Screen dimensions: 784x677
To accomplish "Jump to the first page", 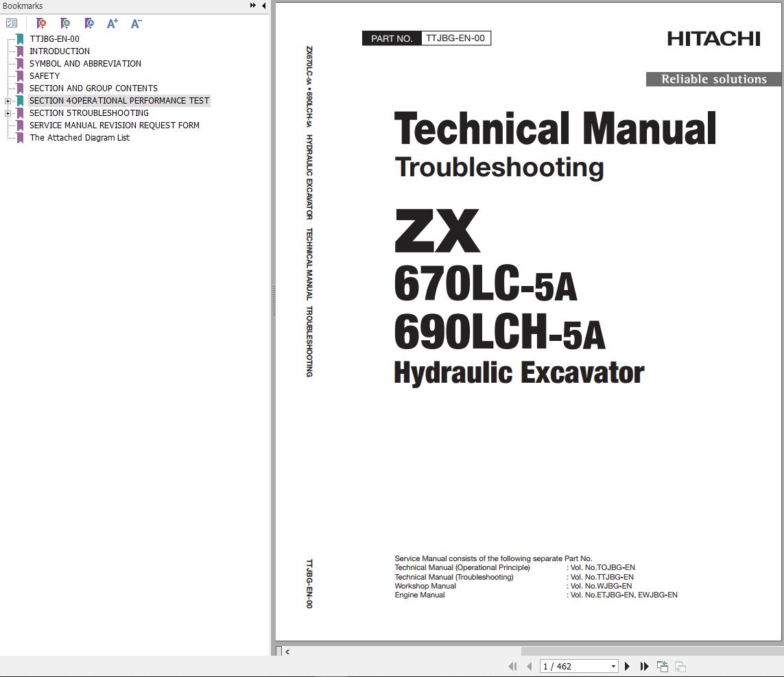I will (512, 666).
